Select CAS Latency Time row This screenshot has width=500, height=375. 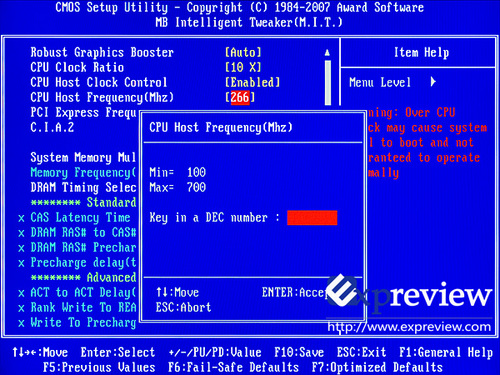(x=80, y=218)
